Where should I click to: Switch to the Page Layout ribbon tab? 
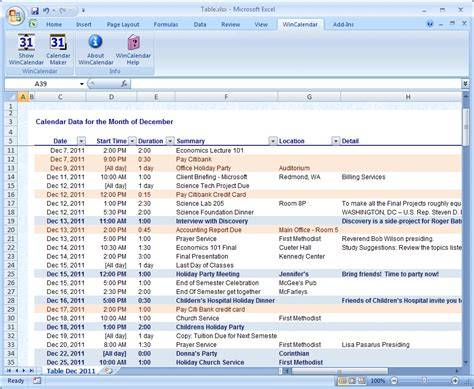point(123,24)
